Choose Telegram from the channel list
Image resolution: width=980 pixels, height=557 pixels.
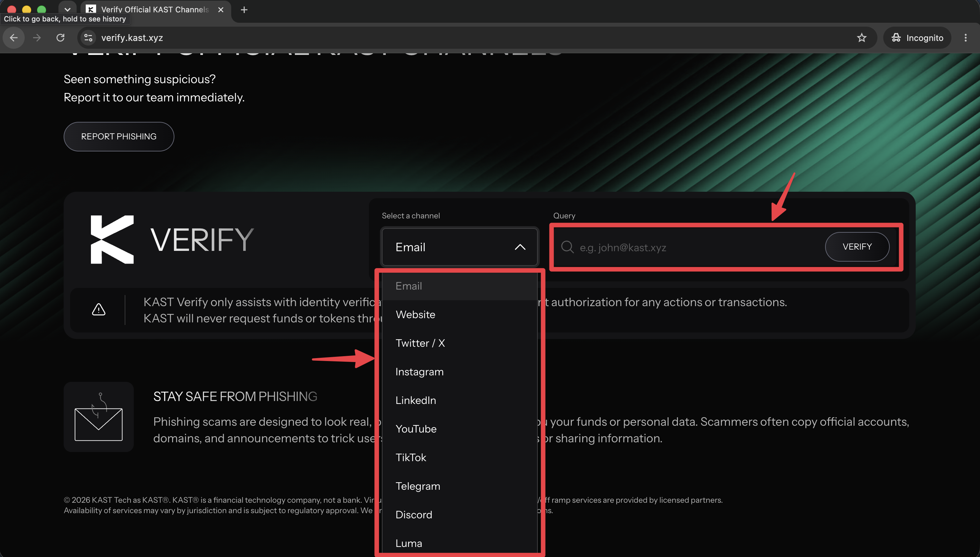460,486
